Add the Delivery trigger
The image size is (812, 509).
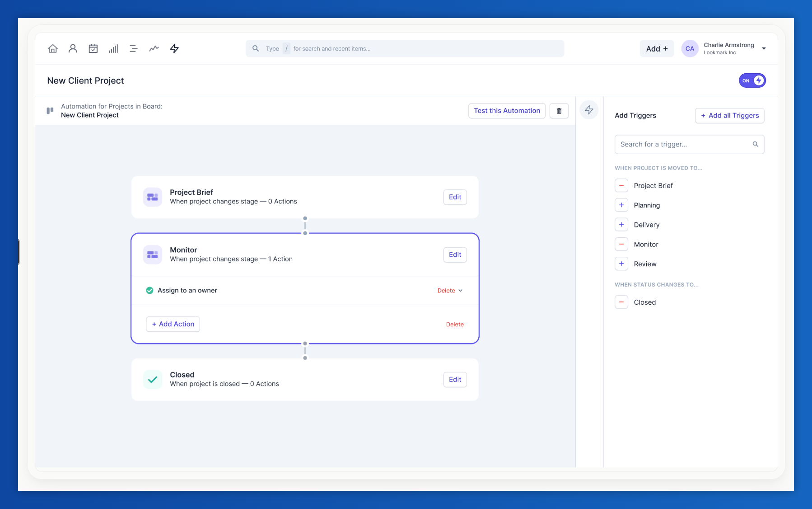tap(621, 225)
